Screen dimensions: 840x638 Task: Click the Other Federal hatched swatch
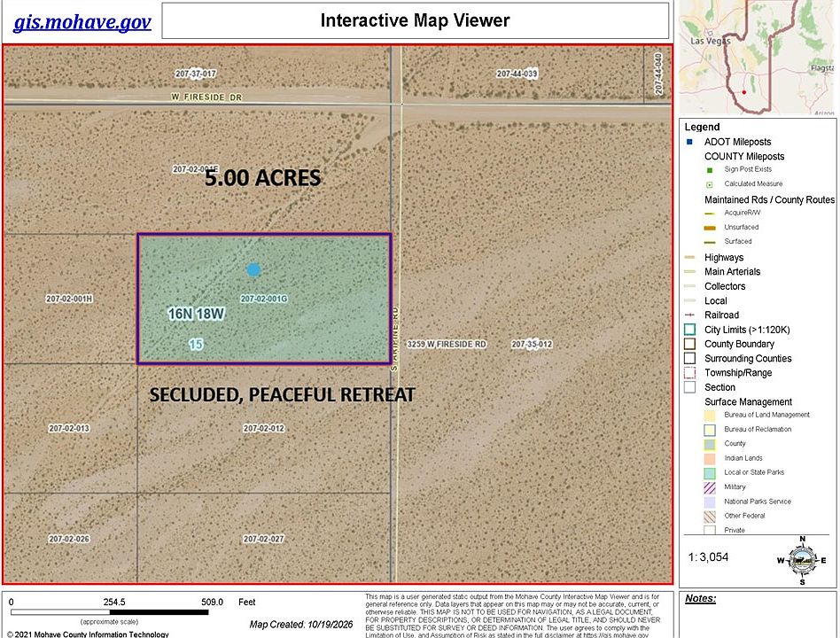[710, 517]
